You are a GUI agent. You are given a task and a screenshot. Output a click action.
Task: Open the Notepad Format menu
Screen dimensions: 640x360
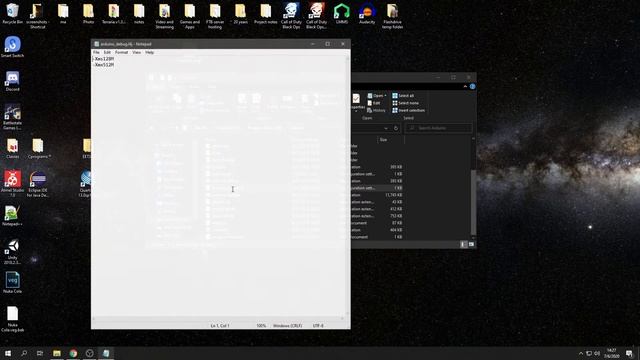(121, 52)
